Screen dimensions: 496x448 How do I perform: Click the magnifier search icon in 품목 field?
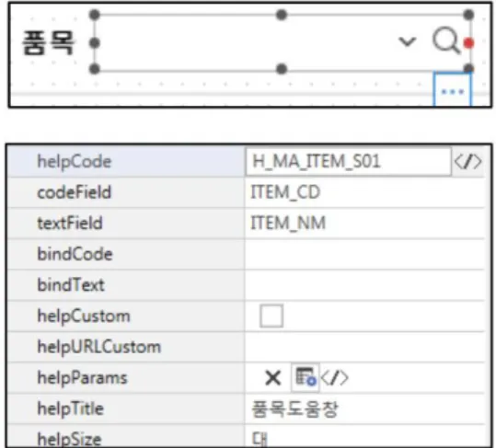coord(445,40)
